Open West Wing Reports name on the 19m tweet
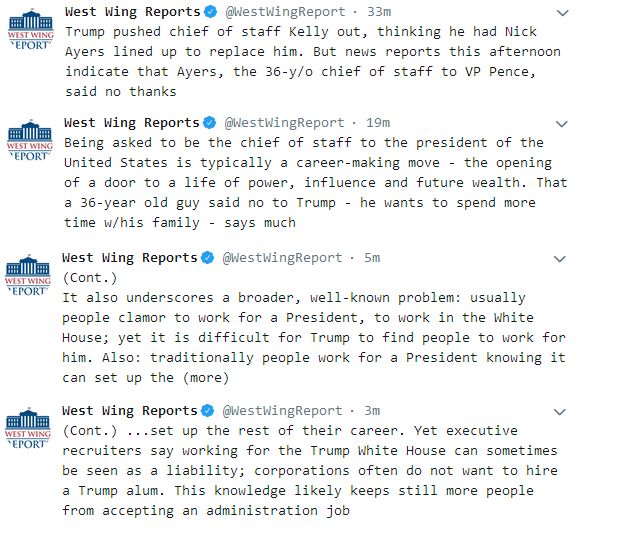 pos(130,122)
